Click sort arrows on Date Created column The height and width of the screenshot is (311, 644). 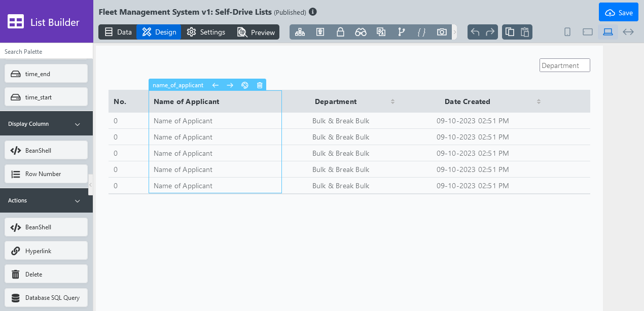point(539,101)
